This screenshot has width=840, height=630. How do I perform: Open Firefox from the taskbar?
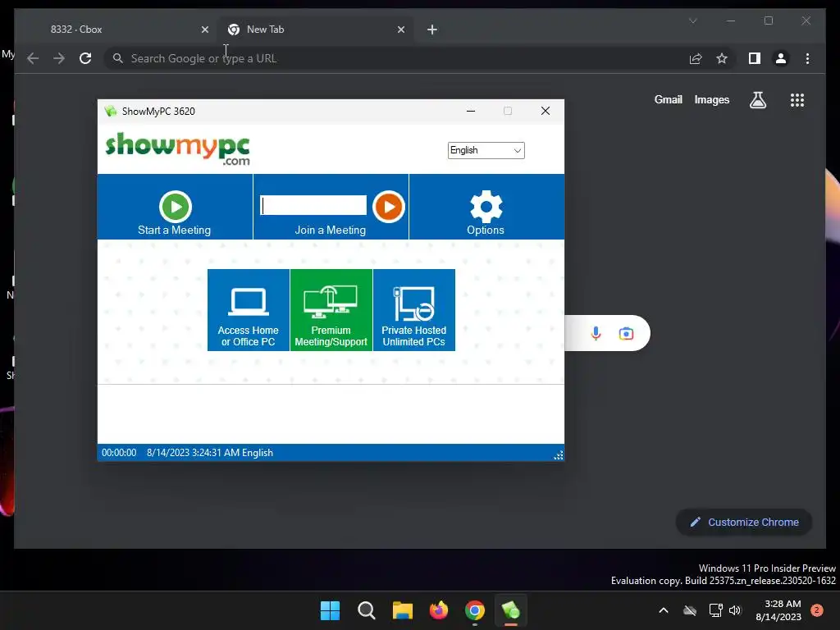click(439, 610)
